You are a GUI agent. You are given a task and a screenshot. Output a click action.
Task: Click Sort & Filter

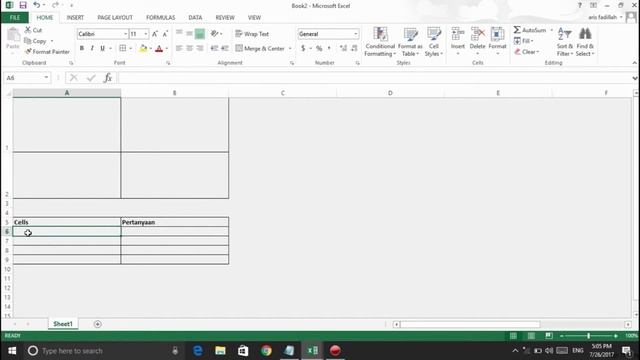click(x=565, y=42)
